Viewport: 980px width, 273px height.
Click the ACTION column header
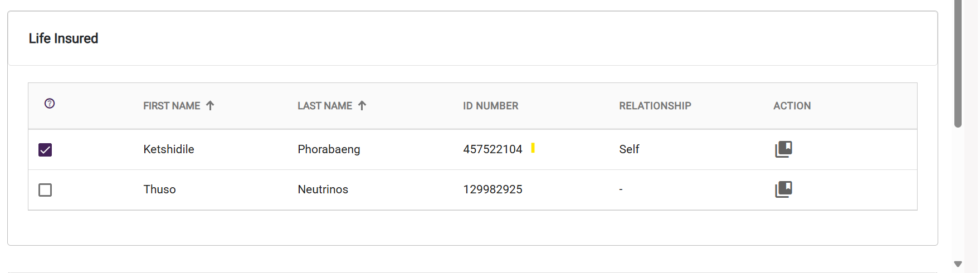(792, 106)
